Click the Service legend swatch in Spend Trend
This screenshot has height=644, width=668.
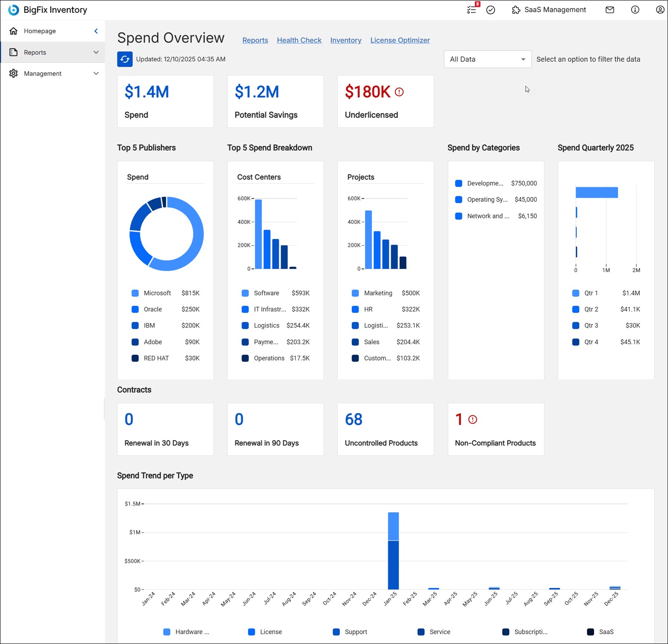point(421,632)
